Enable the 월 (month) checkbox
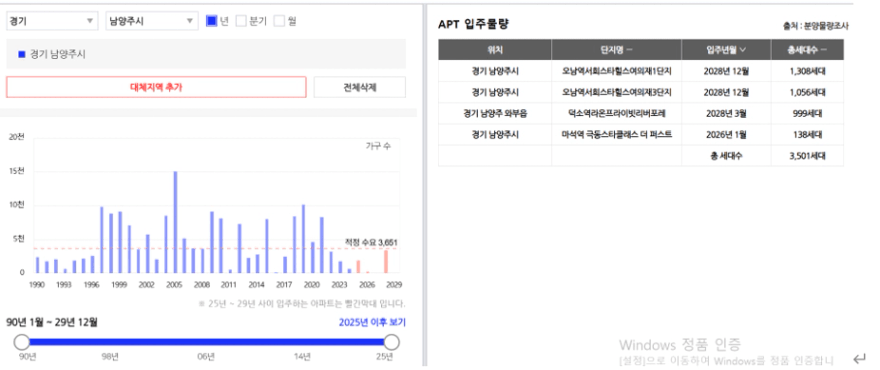This screenshot has height=370, width=880. 279,21
